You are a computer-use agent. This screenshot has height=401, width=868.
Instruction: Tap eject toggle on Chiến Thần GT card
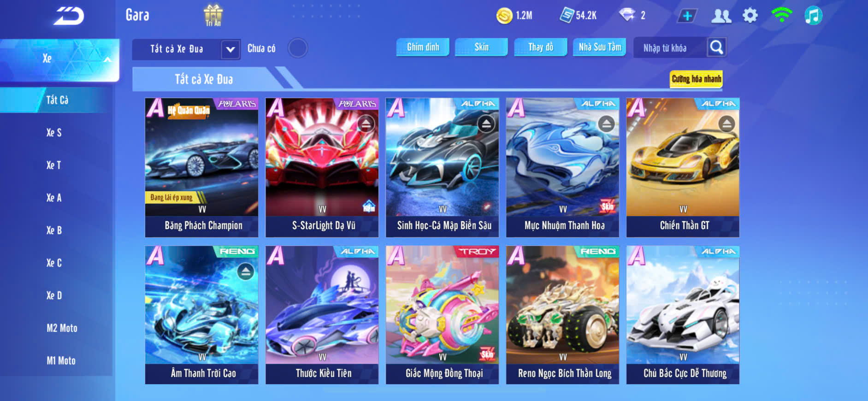click(x=727, y=124)
